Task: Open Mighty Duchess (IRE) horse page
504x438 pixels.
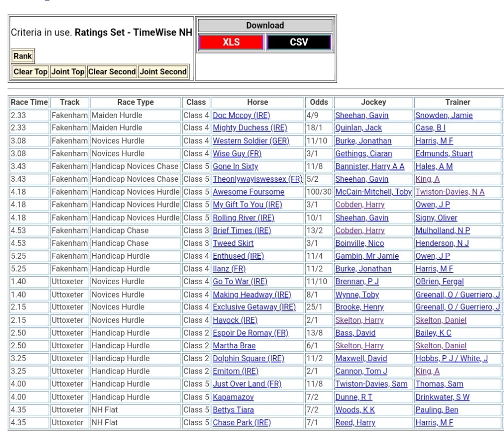Action: (250, 128)
